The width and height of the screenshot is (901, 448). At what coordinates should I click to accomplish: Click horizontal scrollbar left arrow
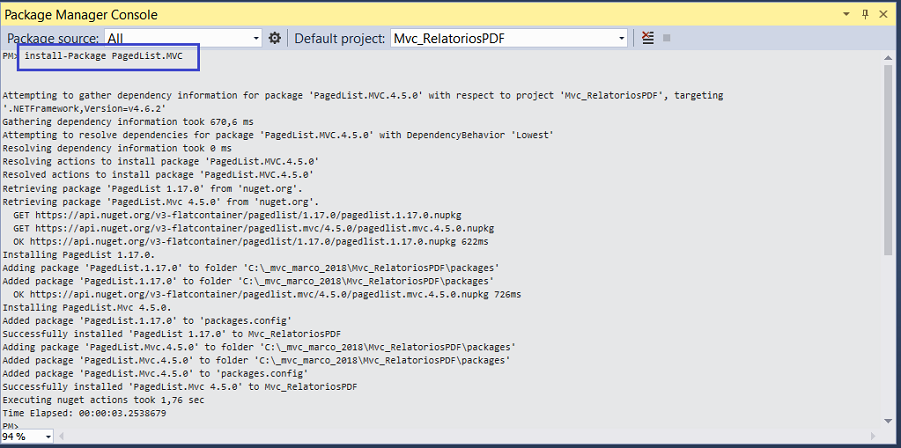click(61, 437)
